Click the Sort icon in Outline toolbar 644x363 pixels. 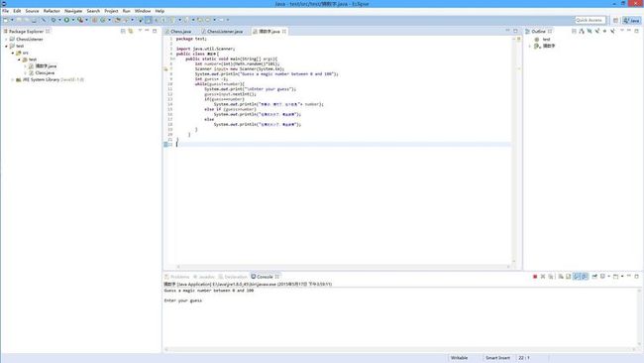pos(582,32)
